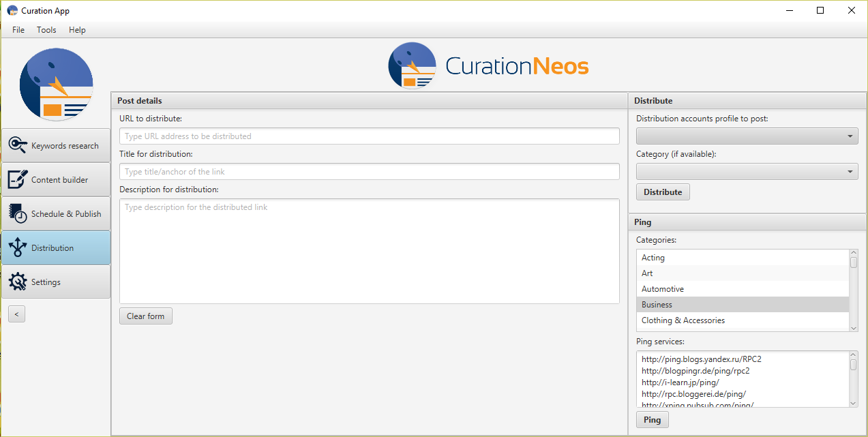Image resolution: width=868 pixels, height=437 pixels.
Task: Click the Categories list scroll up arrow
Action: [854, 253]
